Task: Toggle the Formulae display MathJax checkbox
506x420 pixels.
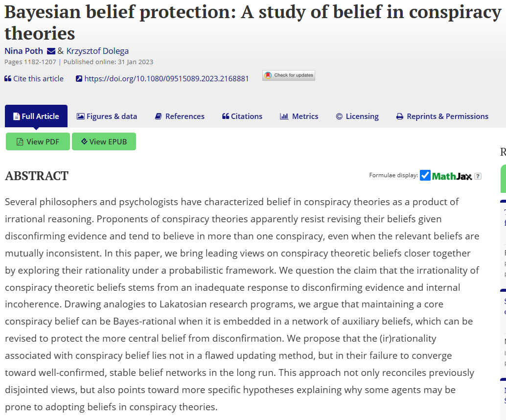Action: point(425,175)
